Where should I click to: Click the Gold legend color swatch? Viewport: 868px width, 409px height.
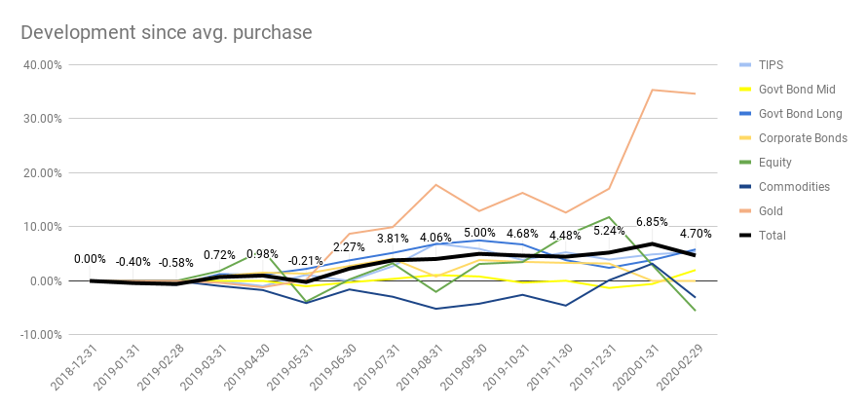746,211
